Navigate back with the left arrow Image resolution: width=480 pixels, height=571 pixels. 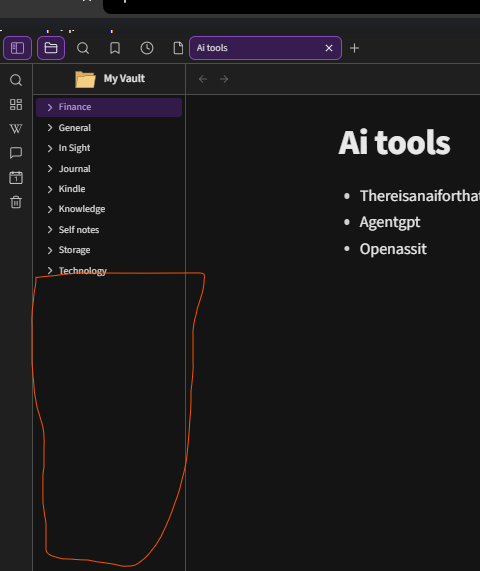click(x=203, y=79)
